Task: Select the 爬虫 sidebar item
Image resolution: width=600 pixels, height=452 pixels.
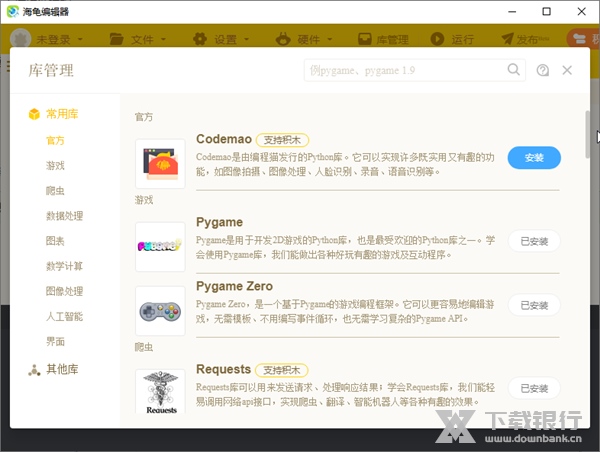Action: point(55,191)
